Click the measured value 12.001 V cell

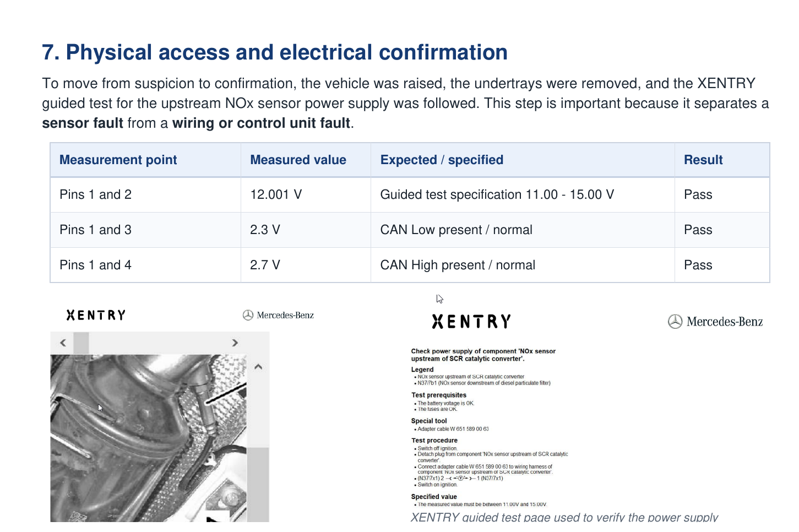point(275,194)
